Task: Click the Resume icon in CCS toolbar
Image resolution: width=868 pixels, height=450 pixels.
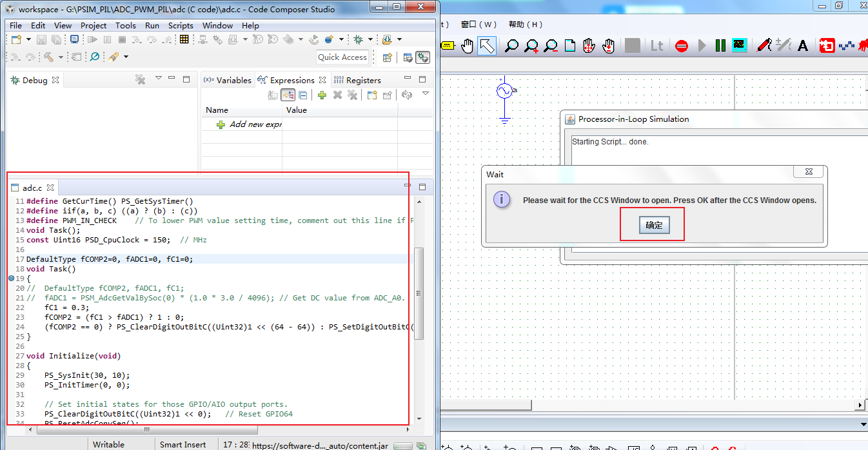Action: tap(94, 40)
